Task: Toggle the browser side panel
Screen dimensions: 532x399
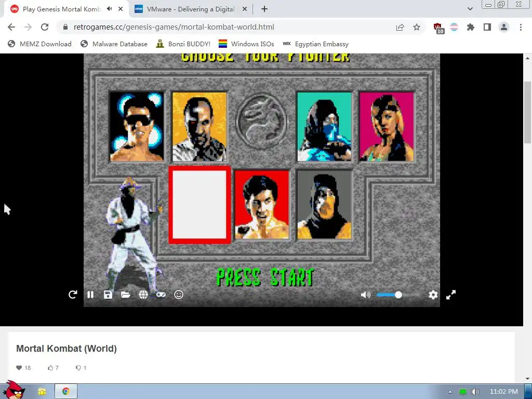Action: (487, 27)
